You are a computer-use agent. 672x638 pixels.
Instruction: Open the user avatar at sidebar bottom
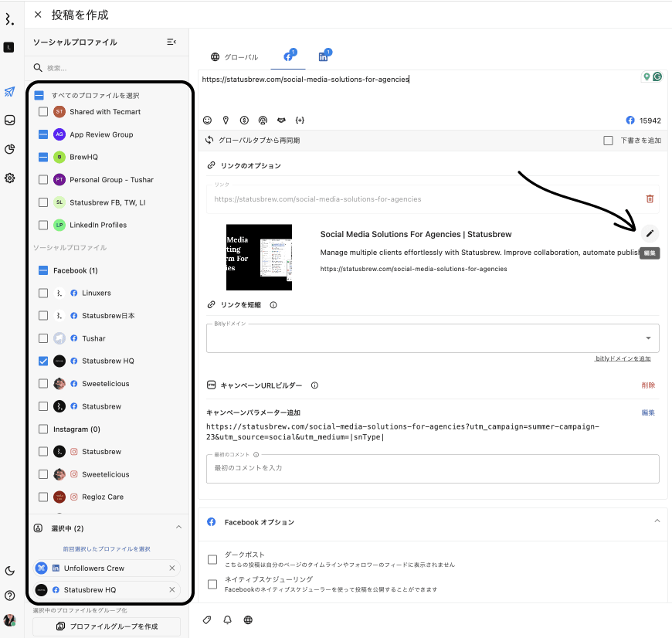point(9,620)
